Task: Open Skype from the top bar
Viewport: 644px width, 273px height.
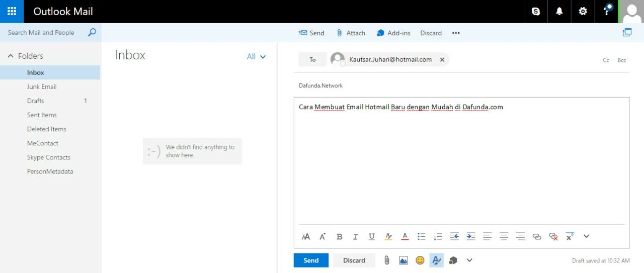Action: pyautogui.click(x=536, y=11)
